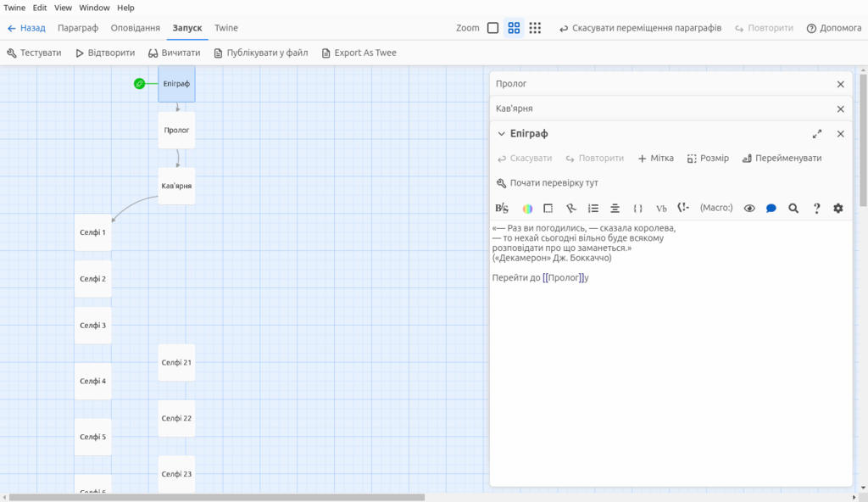Click Публікувати у файл button
This screenshot has width=868, height=502.
point(261,53)
